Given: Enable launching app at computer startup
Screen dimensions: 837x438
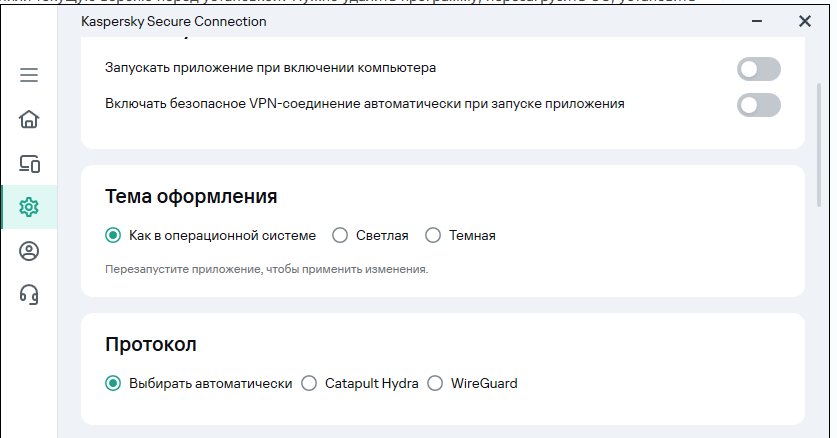Looking at the screenshot, I should tap(758, 69).
